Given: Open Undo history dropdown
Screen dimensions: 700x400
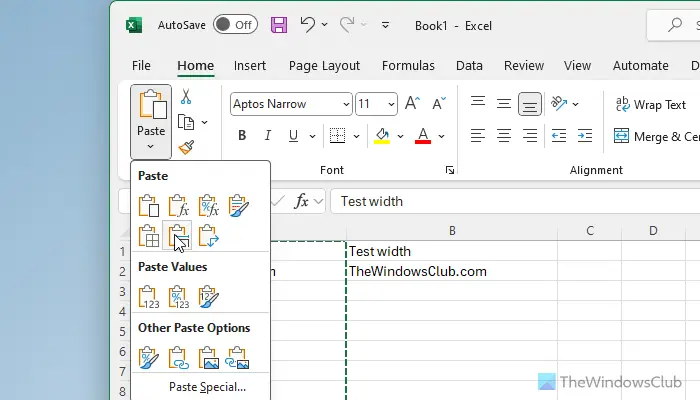Looking at the screenshot, I should click(x=325, y=25).
